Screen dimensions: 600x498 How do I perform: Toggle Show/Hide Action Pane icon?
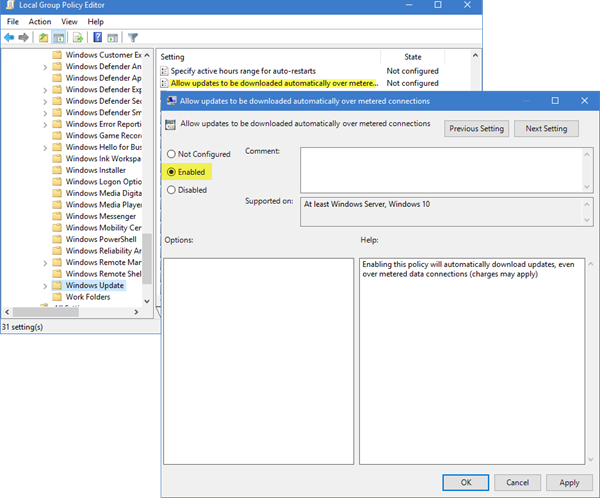[x=112, y=38]
